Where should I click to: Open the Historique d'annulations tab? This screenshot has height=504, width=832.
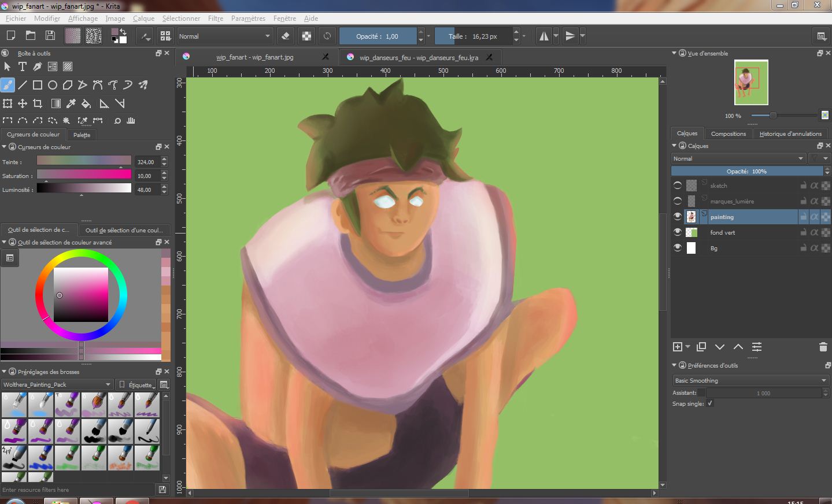tap(790, 134)
